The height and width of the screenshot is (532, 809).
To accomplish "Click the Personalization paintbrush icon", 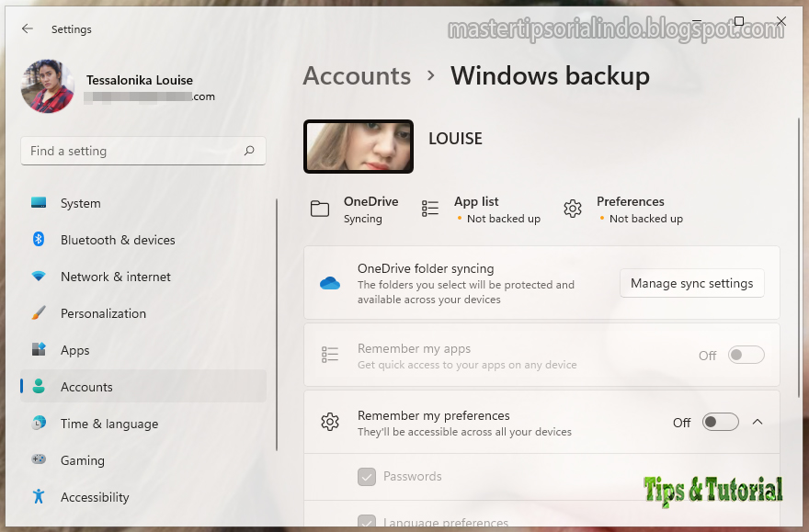I will [39, 313].
